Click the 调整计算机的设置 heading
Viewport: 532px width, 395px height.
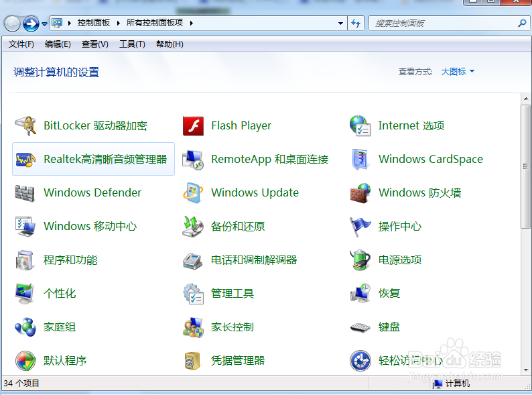(x=56, y=72)
